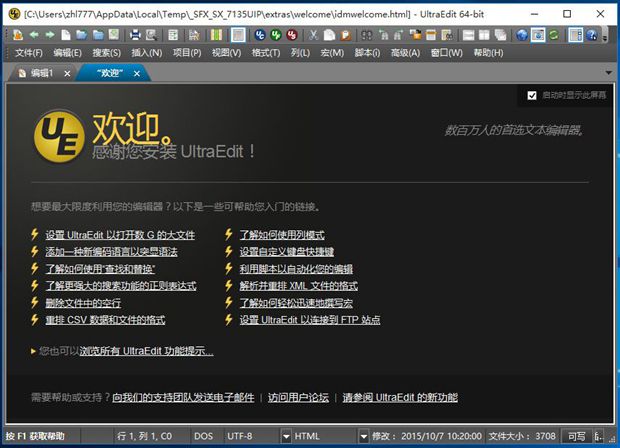This screenshot has width=620, height=448.
Task: Cut selection using the scissors icon
Action: (x=313, y=35)
